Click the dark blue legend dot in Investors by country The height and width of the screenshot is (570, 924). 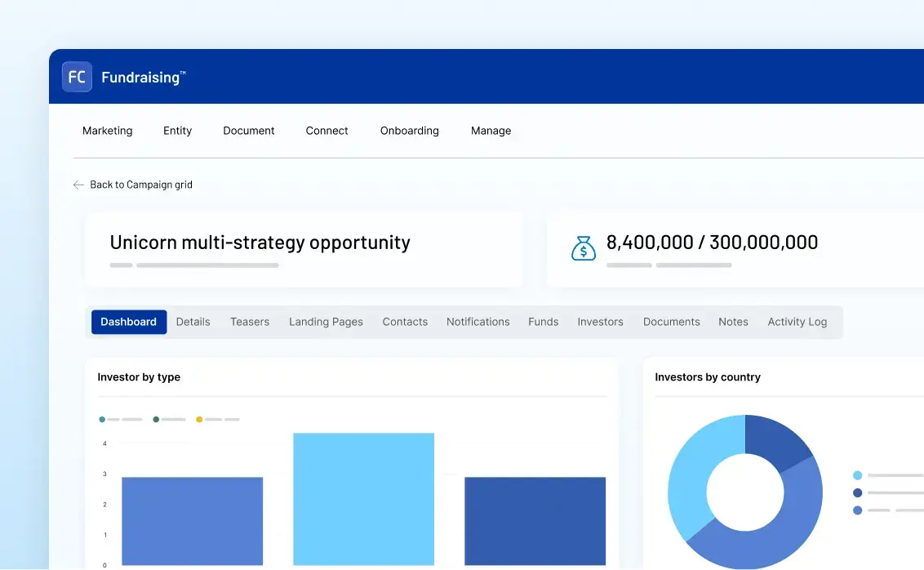point(856,492)
